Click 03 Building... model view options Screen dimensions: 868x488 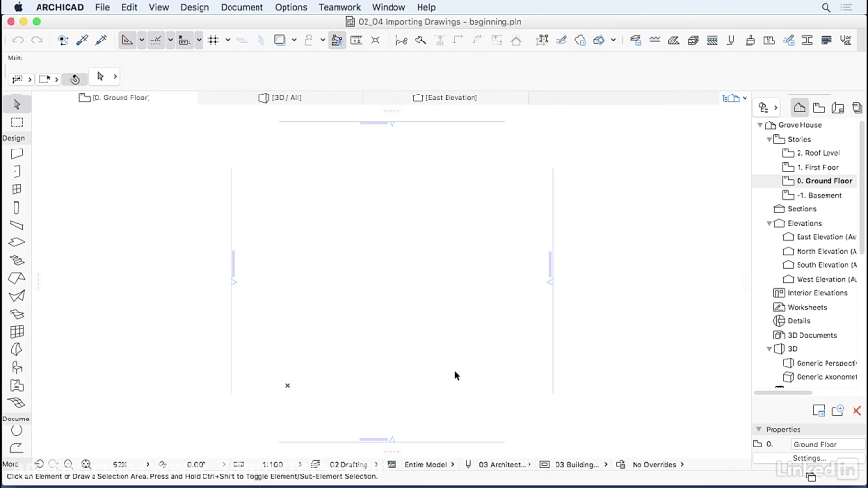tap(577, 464)
